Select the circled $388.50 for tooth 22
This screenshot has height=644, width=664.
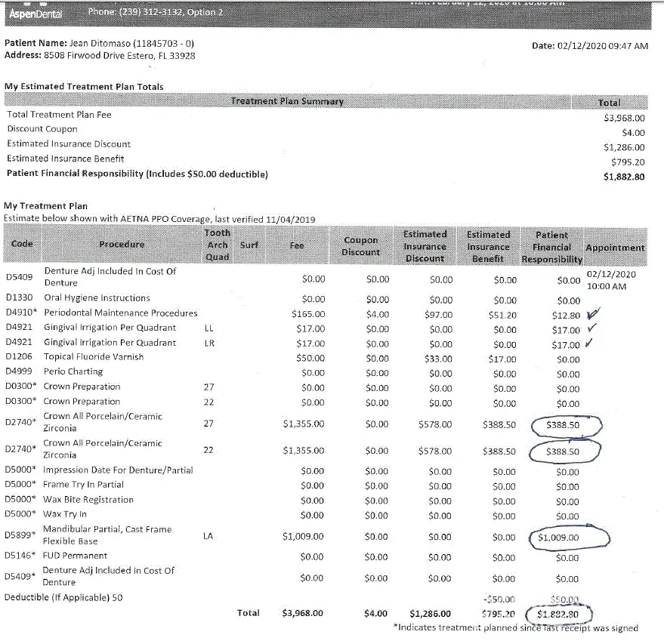point(563,451)
